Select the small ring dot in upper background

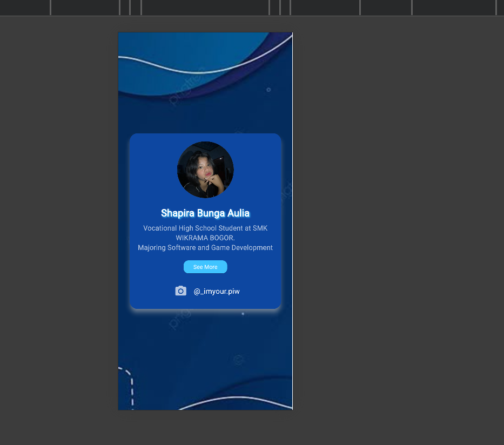pyautogui.click(x=268, y=90)
